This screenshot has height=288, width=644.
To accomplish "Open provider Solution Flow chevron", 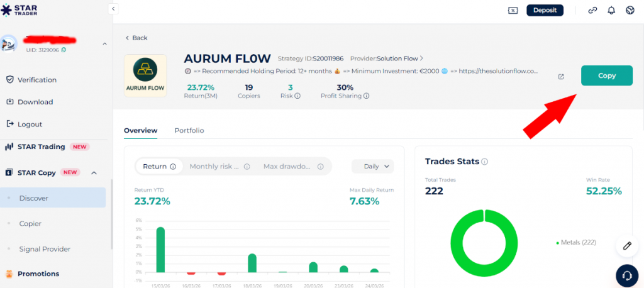I will [421, 58].
